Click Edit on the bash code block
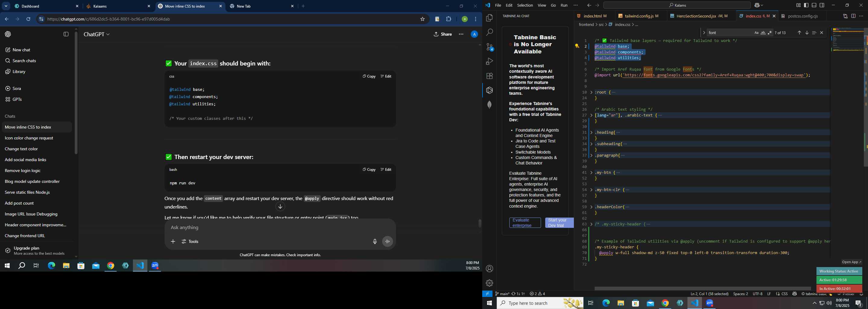The image size is (868, 309). (386, 170)
